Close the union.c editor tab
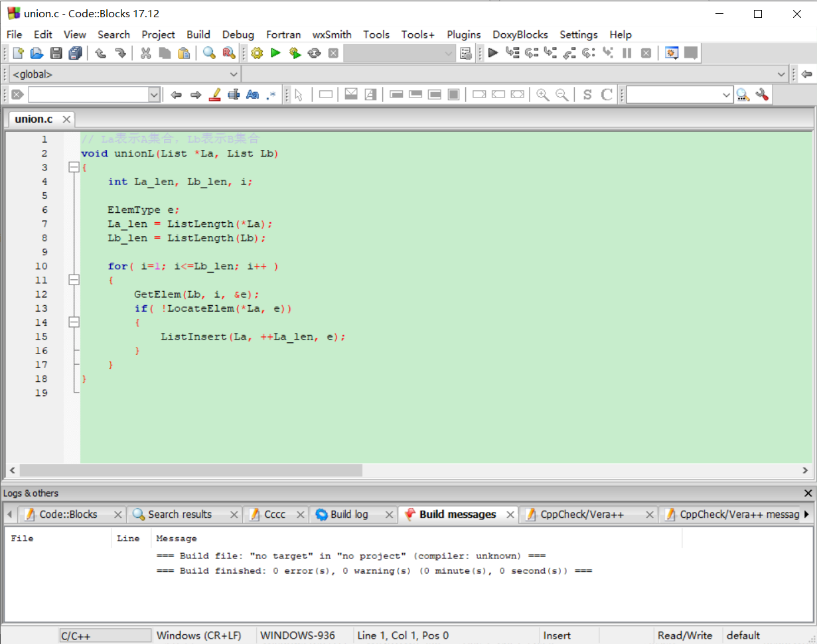The width and height of the screenshot is (817, 644). [x=66, y=119]
